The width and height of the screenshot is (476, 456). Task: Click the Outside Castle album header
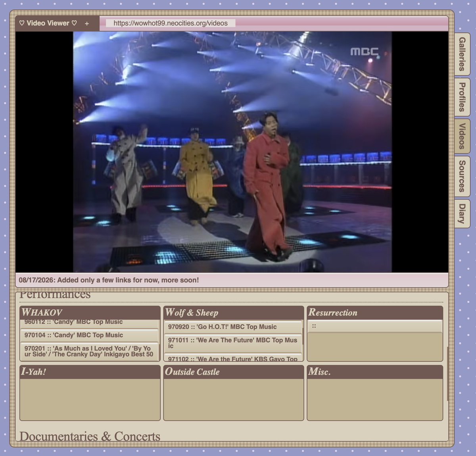[x=234, y=372]
